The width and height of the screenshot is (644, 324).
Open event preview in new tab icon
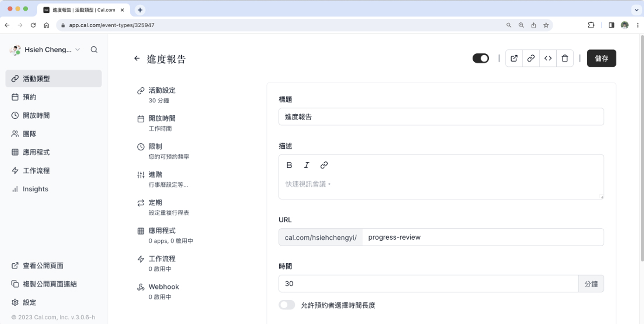click(514, 58)
